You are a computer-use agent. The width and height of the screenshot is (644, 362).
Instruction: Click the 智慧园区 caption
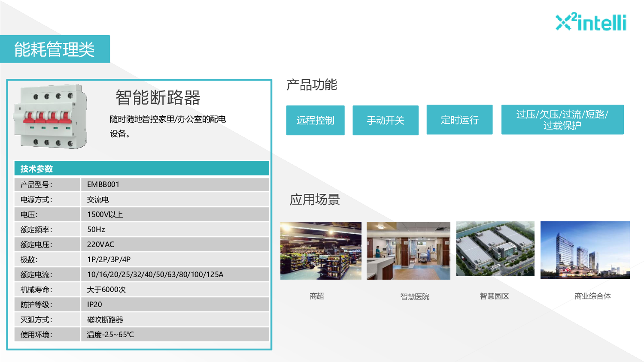(494, 296)
